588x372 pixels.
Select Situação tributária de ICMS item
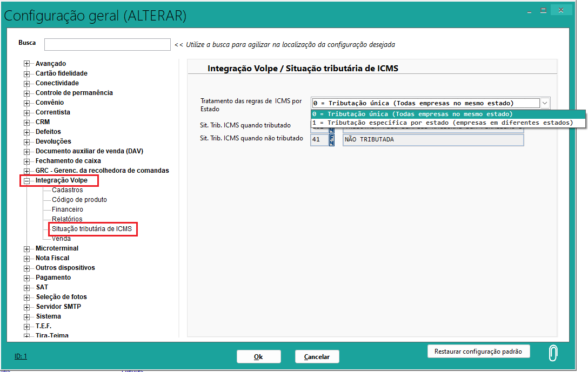point(91,229)
